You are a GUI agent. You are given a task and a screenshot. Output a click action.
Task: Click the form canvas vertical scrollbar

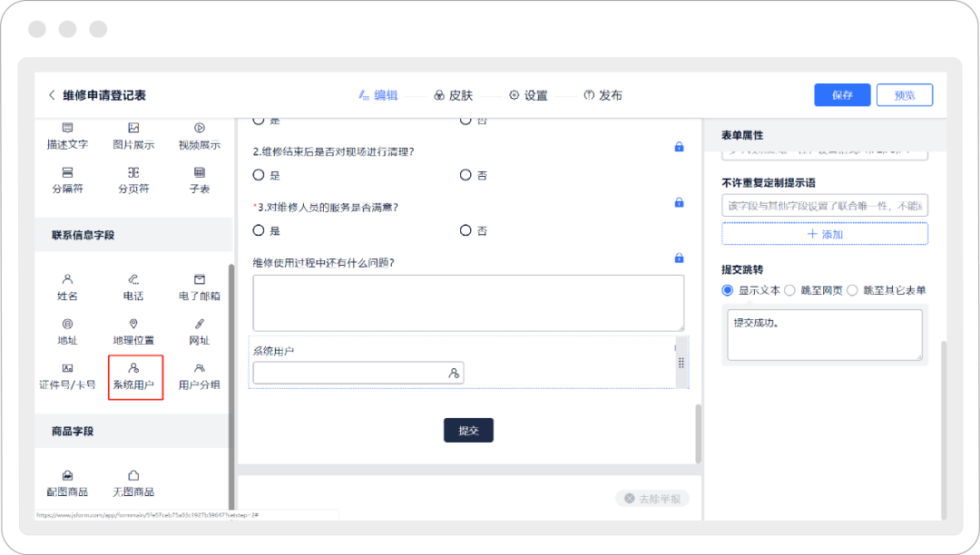pos(697,432)
